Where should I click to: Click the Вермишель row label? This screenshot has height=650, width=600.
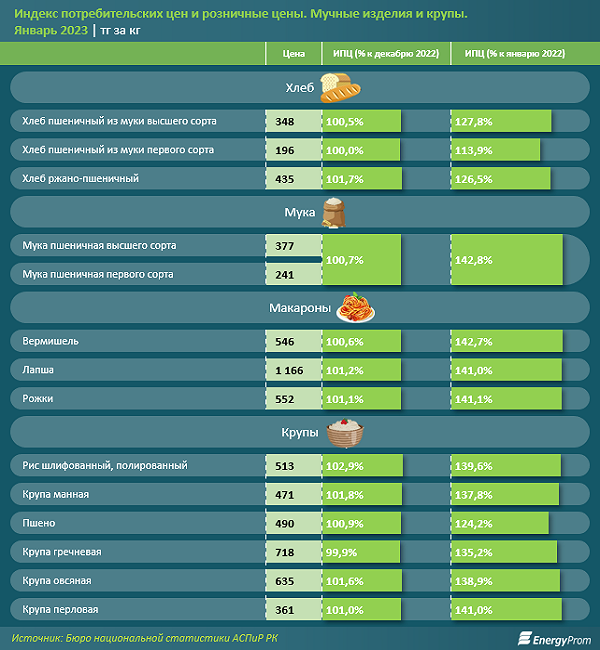click(x=50, y=341)
